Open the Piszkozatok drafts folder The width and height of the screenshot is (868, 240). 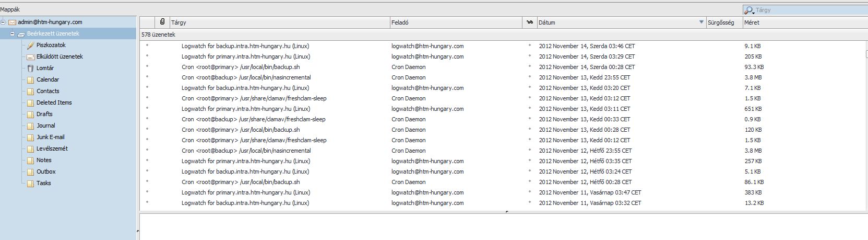[51, 45]
